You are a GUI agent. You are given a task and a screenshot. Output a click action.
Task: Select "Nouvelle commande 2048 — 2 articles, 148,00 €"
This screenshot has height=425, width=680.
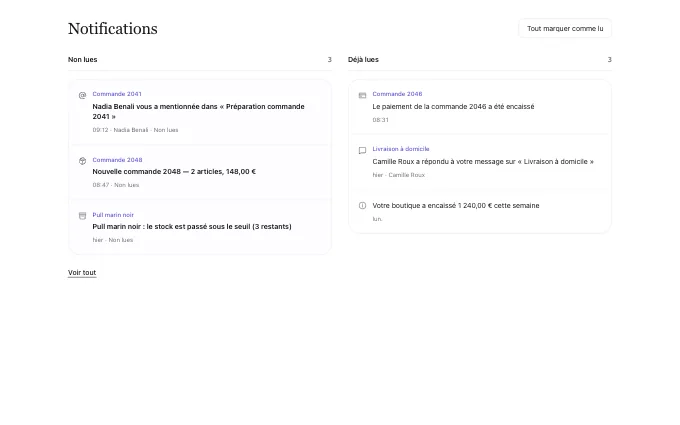(x=174, y=171)
